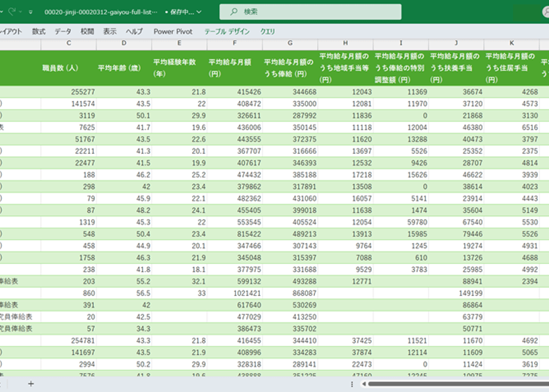Select cell with value 59780
The image size is (549, 392).
(x=401, y=222)
